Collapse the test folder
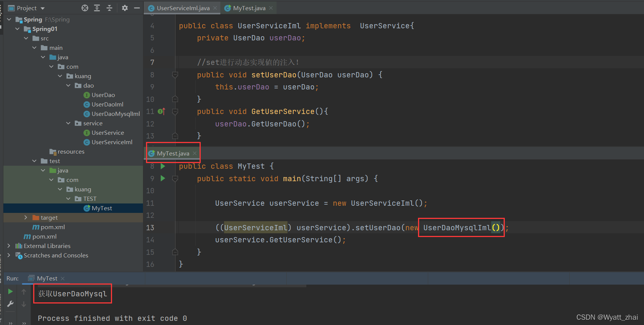644x325 pixels. (34, 161)
